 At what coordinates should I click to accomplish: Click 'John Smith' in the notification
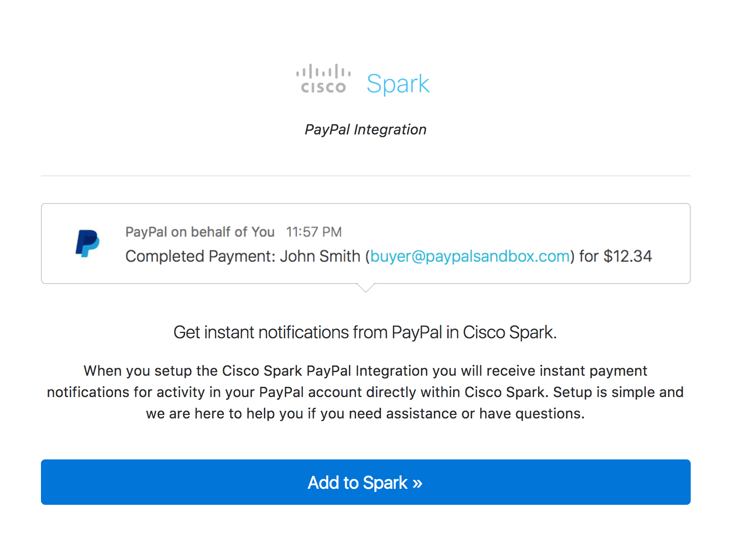pyautogui.click(x=320, y=256)
